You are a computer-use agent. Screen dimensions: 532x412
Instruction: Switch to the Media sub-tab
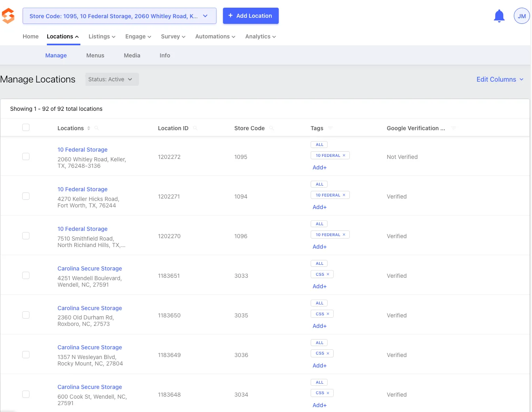tap(132, 55)
